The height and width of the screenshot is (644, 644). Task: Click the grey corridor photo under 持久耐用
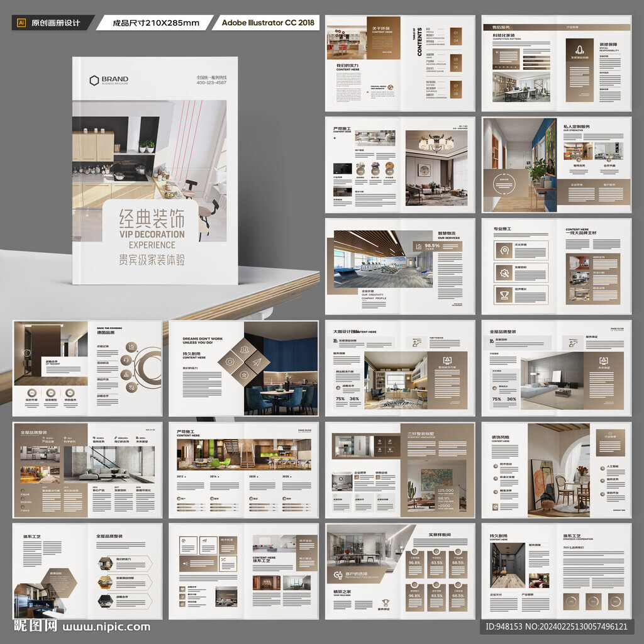click(x=508, y=565)
